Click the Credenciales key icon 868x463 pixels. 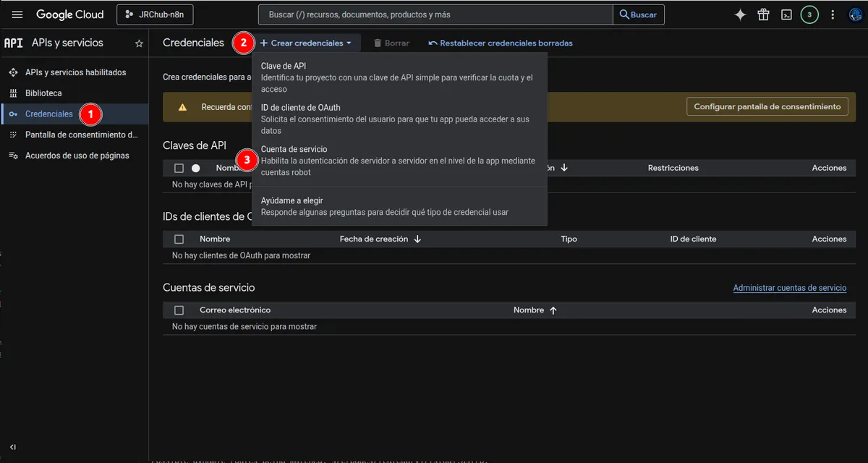click(13, 114)
